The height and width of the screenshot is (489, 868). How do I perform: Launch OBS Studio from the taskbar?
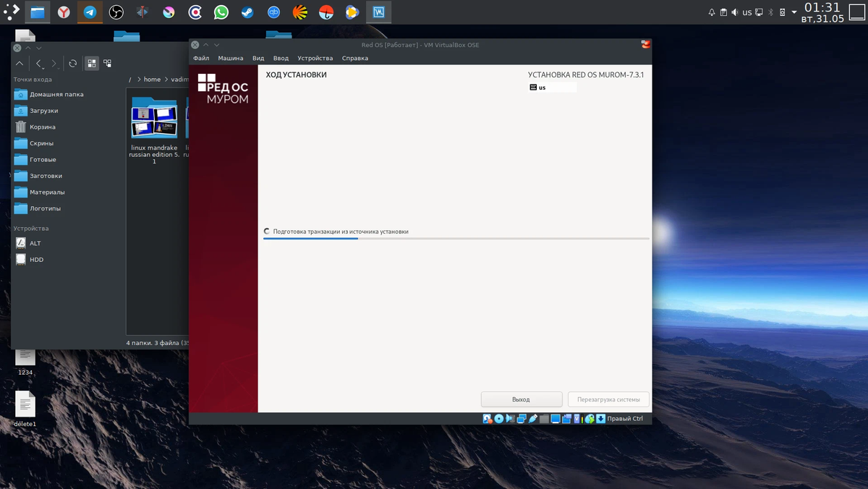[x=116, y=12]
